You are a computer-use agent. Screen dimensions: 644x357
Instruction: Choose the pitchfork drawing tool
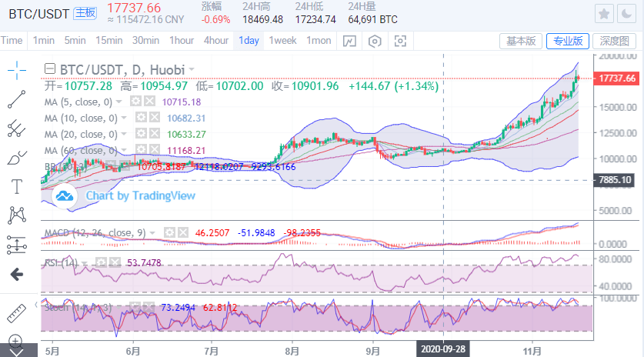point(17,128)
